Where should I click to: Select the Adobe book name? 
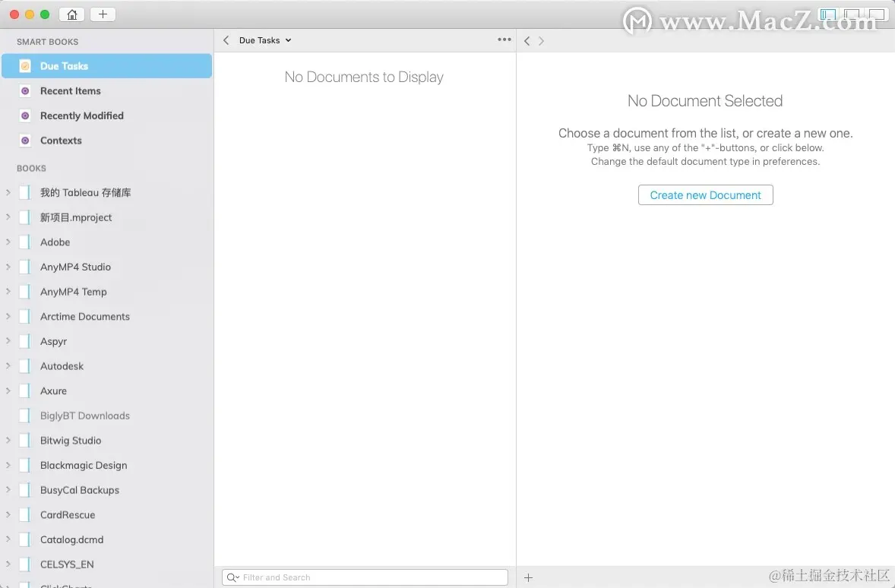tap(55, 242)
